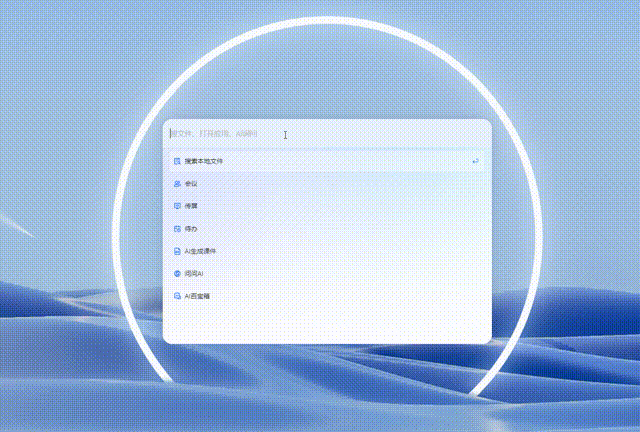
Task: Click the AI生成课件 document icon
Action: coord(177,251)
